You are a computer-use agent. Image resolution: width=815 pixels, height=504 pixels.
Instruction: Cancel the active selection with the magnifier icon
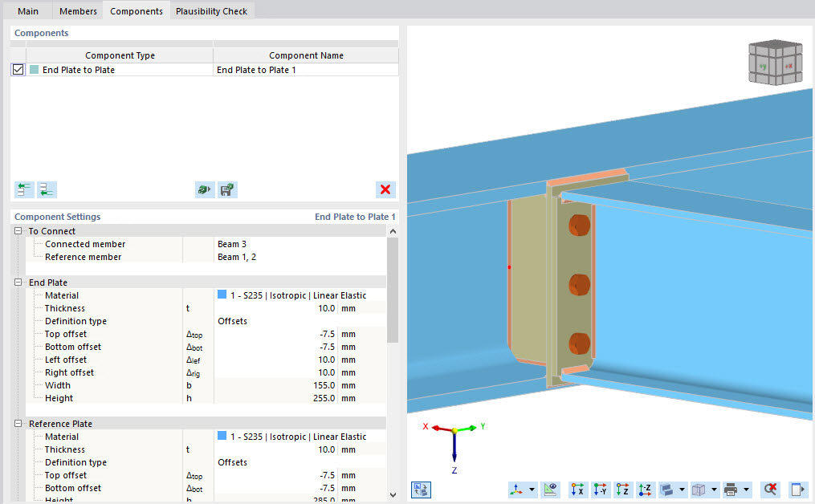click(x=769, y=490)
